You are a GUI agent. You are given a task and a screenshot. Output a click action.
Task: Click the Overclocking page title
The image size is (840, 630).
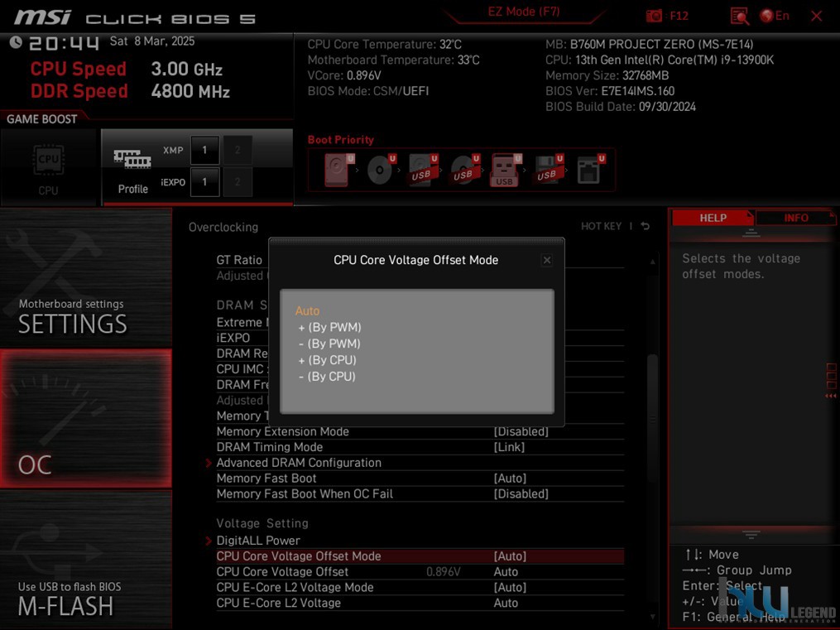223,227
